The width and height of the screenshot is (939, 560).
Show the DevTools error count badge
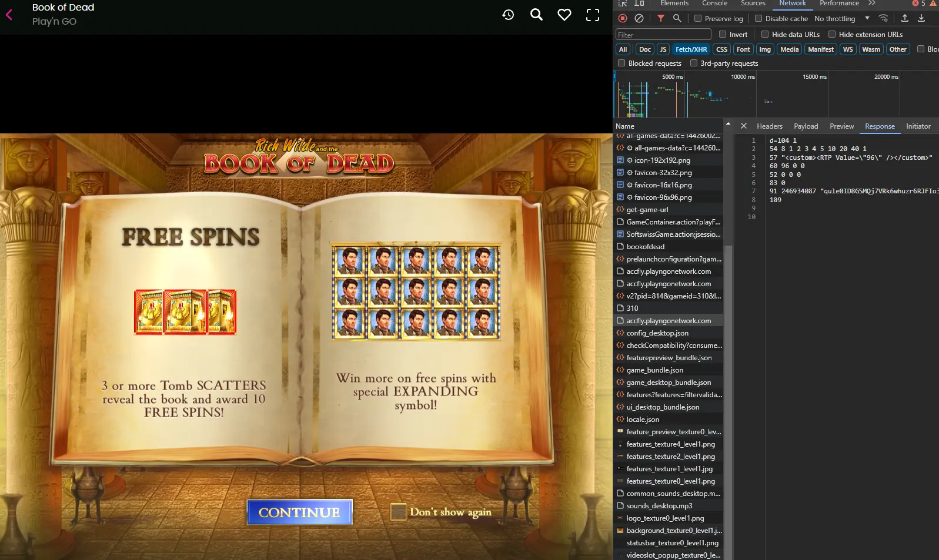[918, 4]
